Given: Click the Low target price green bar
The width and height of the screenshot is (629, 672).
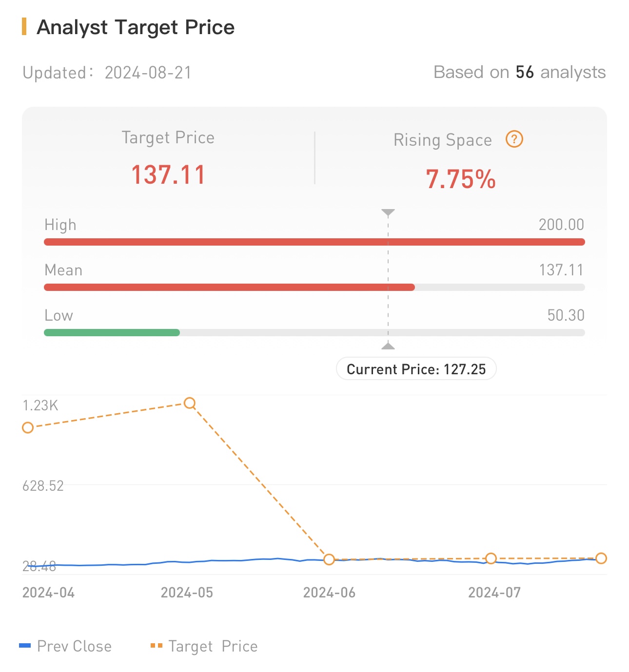Looking at the screenshot, I should coord(112,333).
